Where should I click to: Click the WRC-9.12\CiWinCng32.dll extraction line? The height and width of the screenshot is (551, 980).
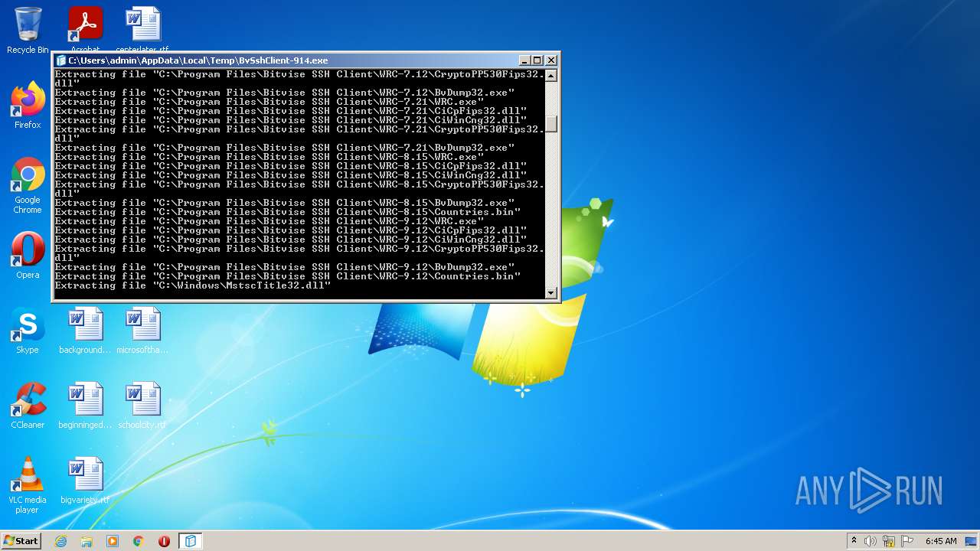click(291, 240)
